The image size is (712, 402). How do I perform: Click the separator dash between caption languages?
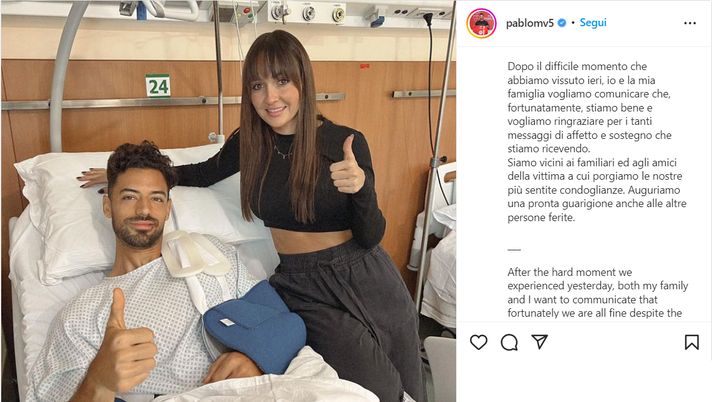point(514,249)
